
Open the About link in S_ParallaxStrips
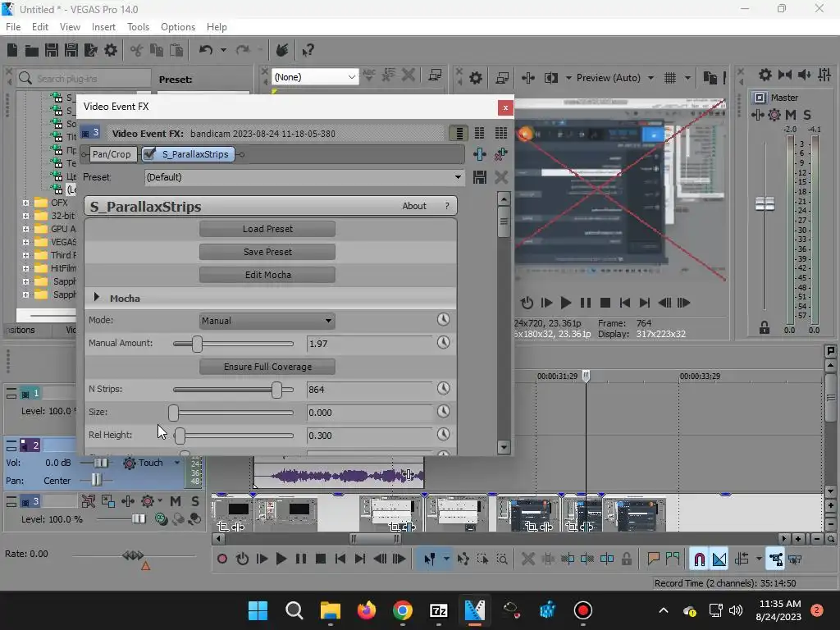click(x=414, y=206)
